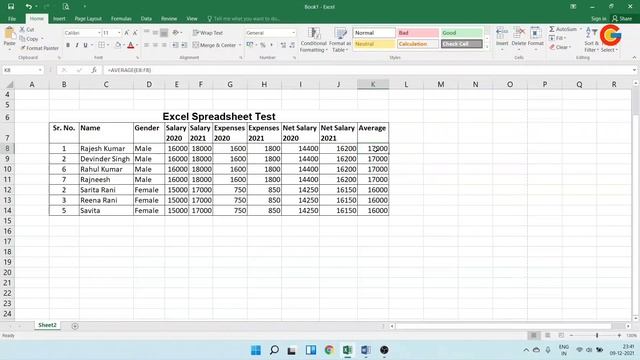
Task: Apply the red Font Color A
Action: pos(131,45)
